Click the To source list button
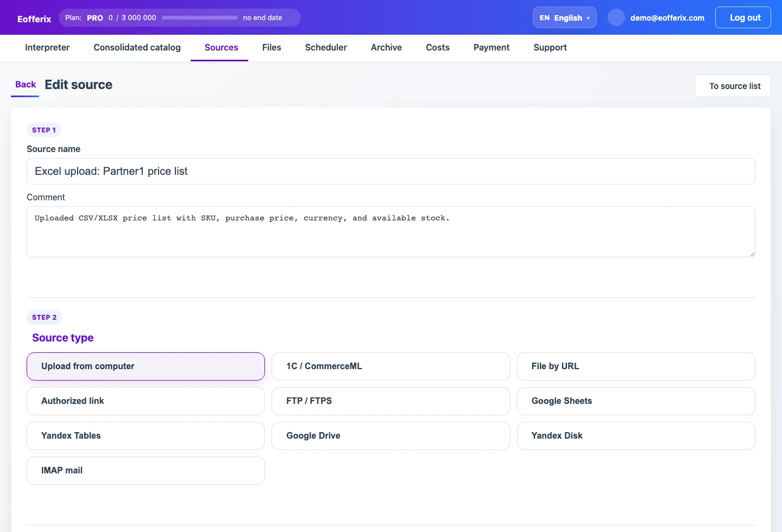The height and width of the screenshot is (532, 782). (733, 86)
